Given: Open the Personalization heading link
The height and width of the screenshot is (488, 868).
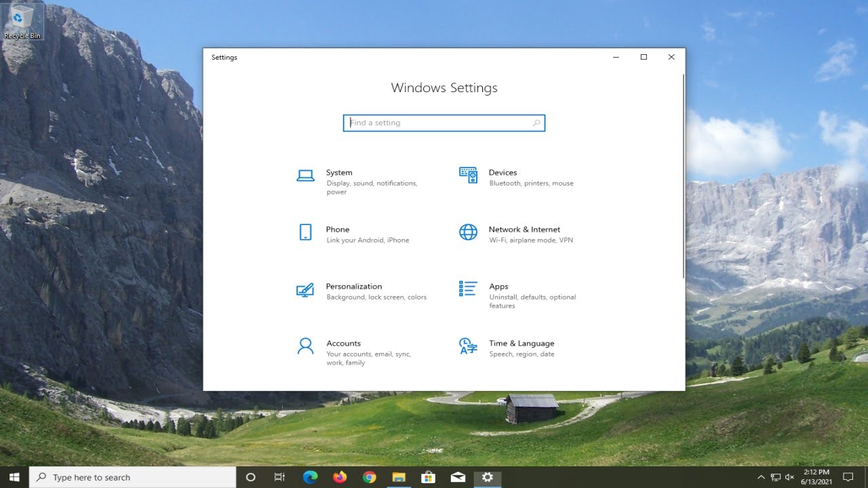Looking at the screenshot, I should 354,287.
